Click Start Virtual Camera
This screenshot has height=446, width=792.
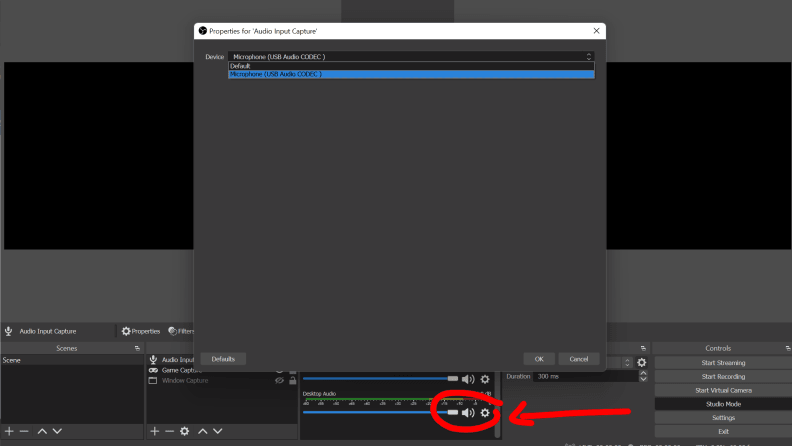point(723,390)
